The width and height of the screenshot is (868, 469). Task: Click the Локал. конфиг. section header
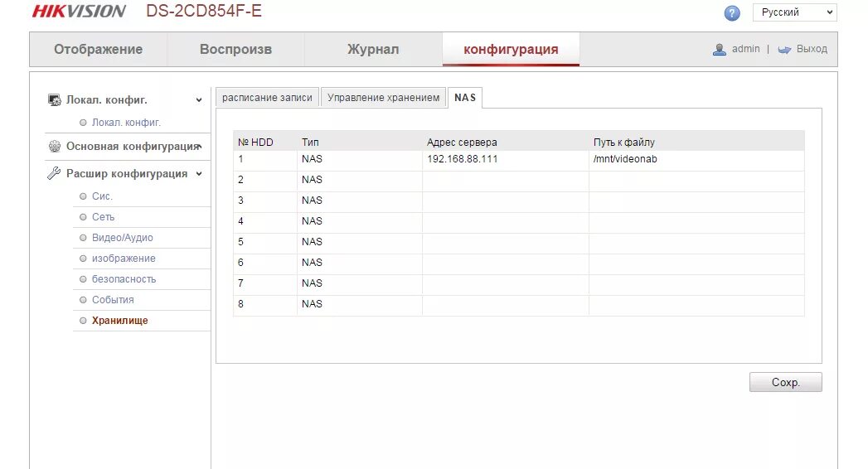point(106,100)
